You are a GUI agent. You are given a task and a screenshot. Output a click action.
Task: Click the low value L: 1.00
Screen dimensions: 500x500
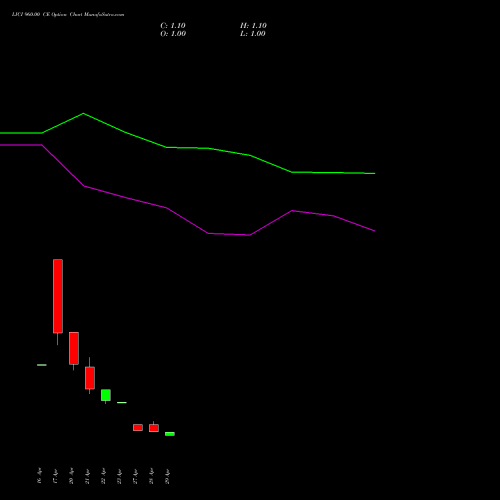point(253,34)
